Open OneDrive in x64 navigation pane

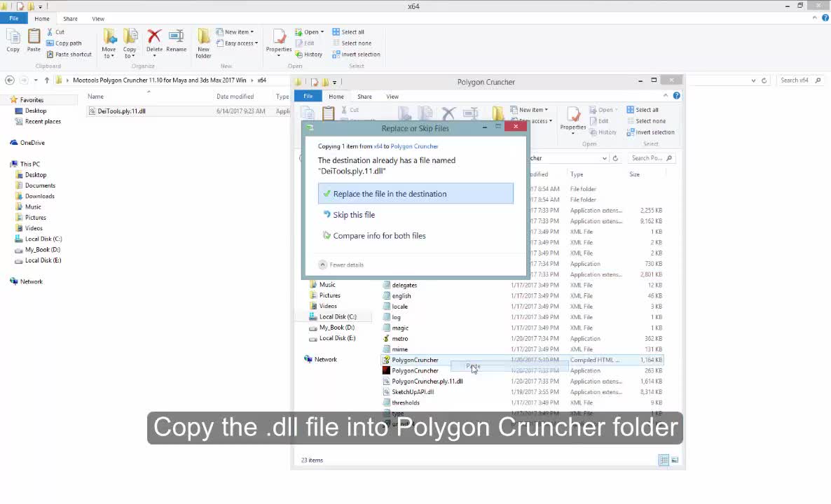click(32, 142)
